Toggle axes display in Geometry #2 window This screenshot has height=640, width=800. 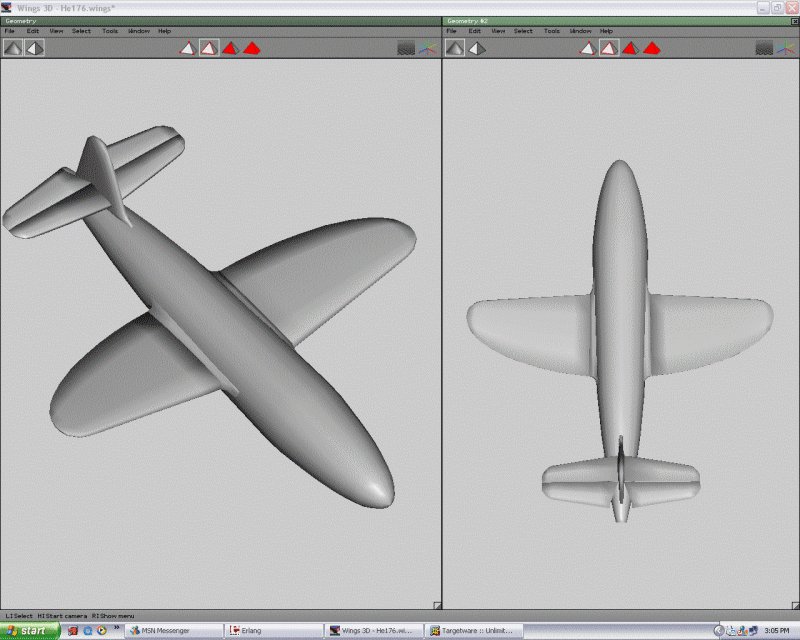point(787,47)
